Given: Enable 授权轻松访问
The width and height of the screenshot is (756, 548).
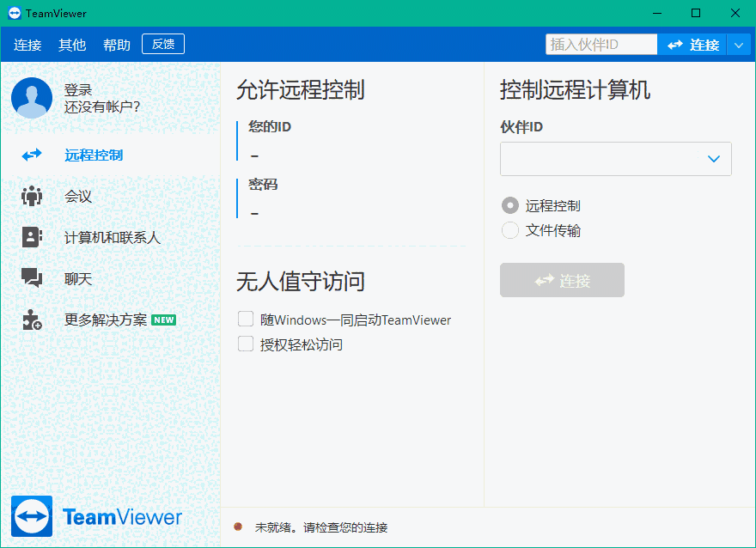Looking at the screenshot, I should [245, 344].
